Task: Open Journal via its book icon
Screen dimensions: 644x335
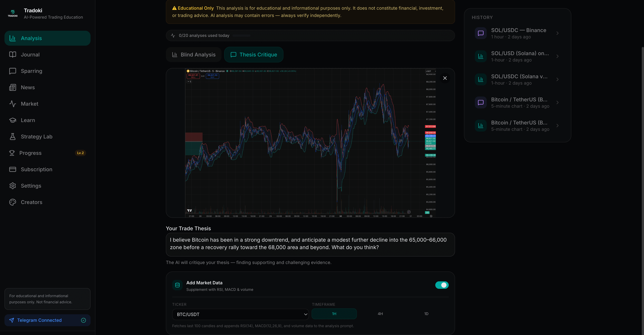Action: [12, 55]
